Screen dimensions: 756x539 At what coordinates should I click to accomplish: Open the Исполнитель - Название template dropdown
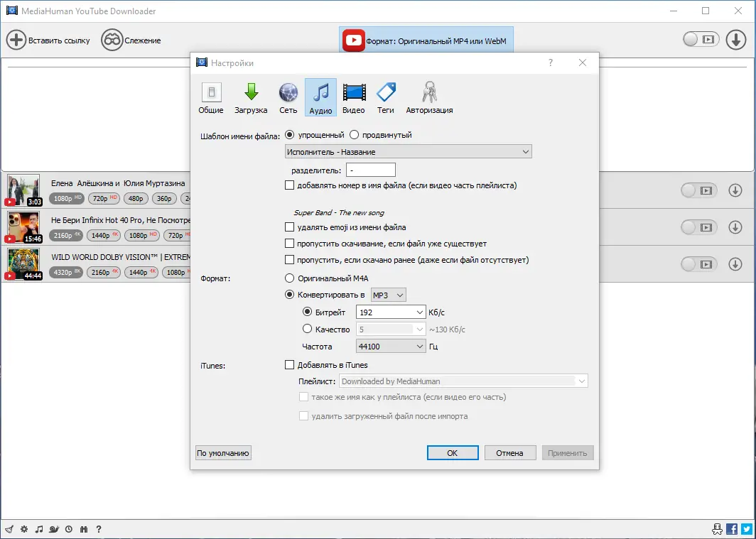click(x=409, y=152)
